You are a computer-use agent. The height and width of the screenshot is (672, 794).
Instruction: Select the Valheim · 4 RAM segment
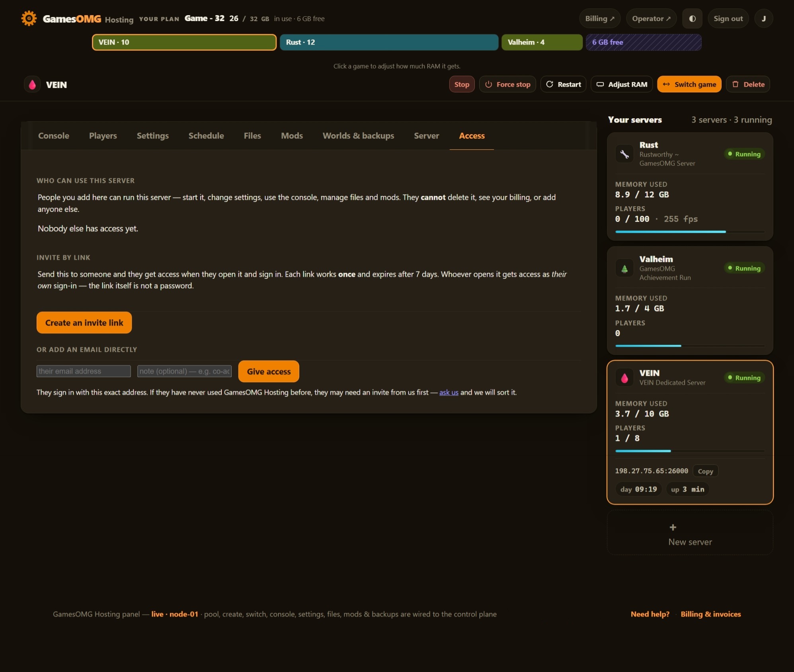pyautogui.click(x=542, y=42)
